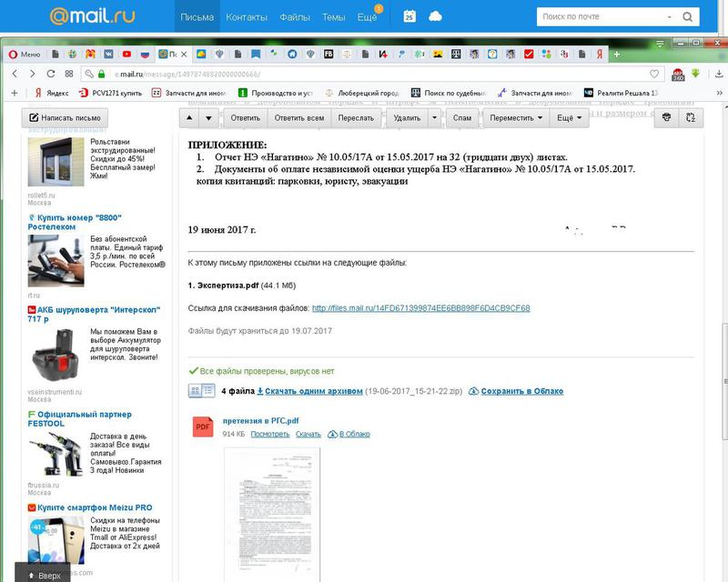Screen dimensions: 728x582
Task: Click the translate/refresh icon beside print
Action: pos(691,117)
